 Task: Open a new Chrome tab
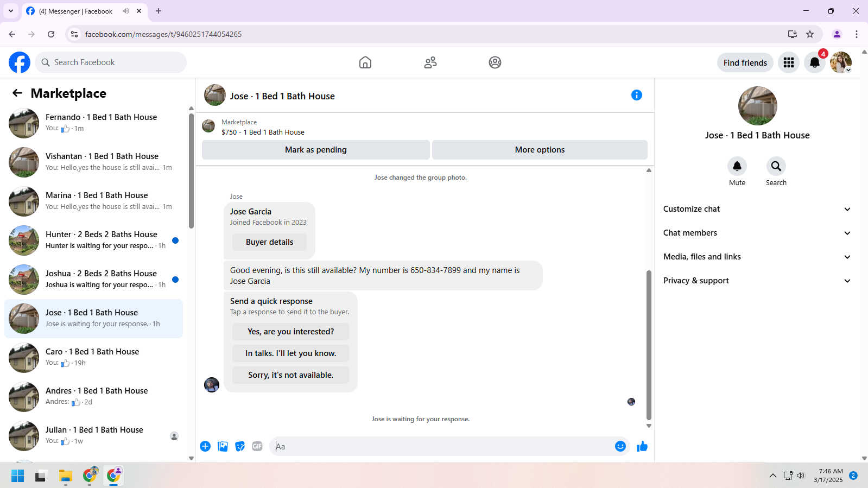pyautogui.click(x=159, y=11)
